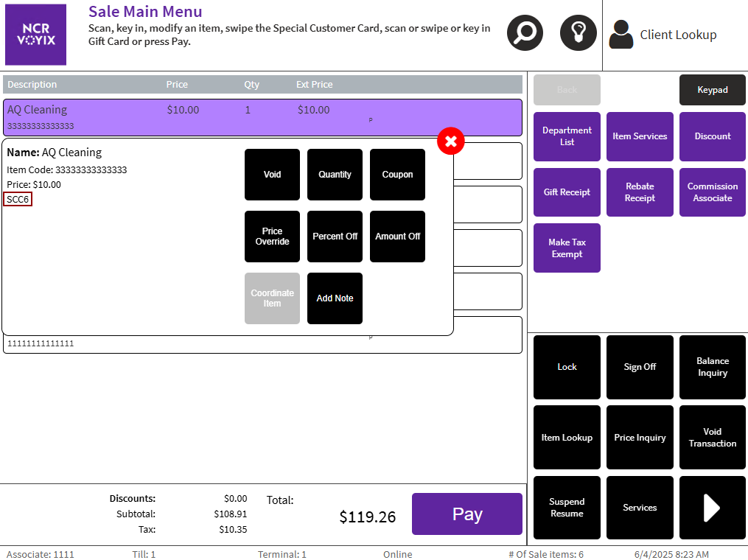Screen dimensions: 748x560
Task: Click the lightbulb help icon
Action: coord(578,33)
